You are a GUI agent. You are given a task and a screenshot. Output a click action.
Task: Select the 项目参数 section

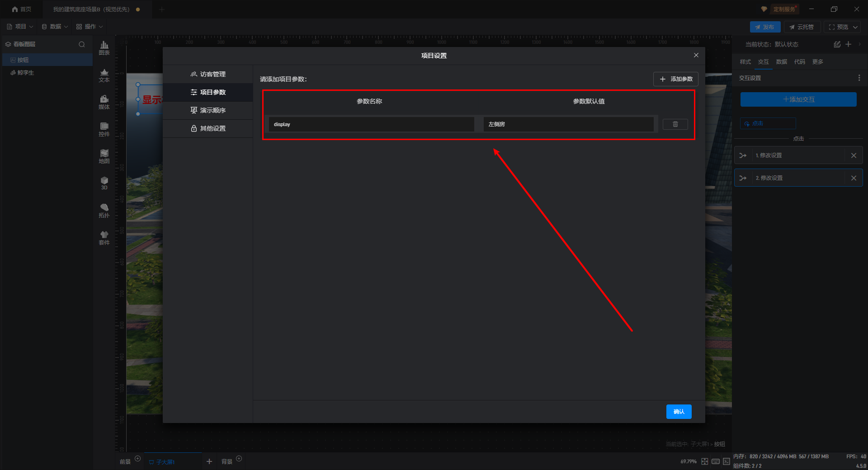[208, 92]
